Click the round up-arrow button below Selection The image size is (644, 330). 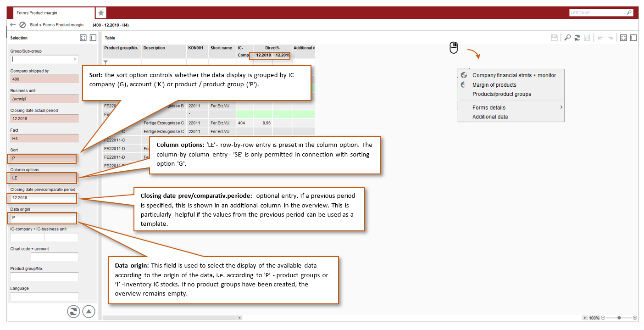[89, 311]
